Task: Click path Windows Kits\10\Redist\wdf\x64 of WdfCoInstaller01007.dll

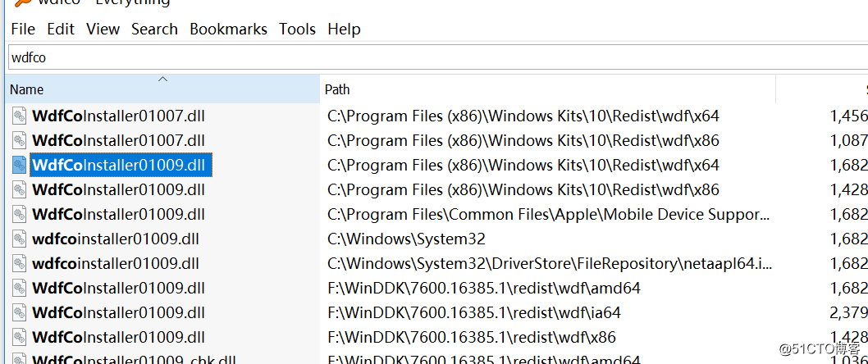Action: [x=523, y=116]
